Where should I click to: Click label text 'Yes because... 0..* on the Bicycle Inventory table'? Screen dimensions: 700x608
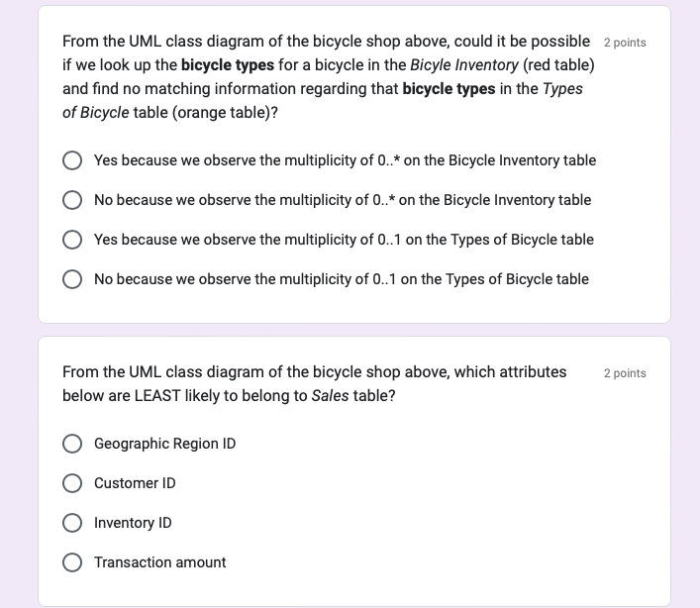tap(346, 160)
